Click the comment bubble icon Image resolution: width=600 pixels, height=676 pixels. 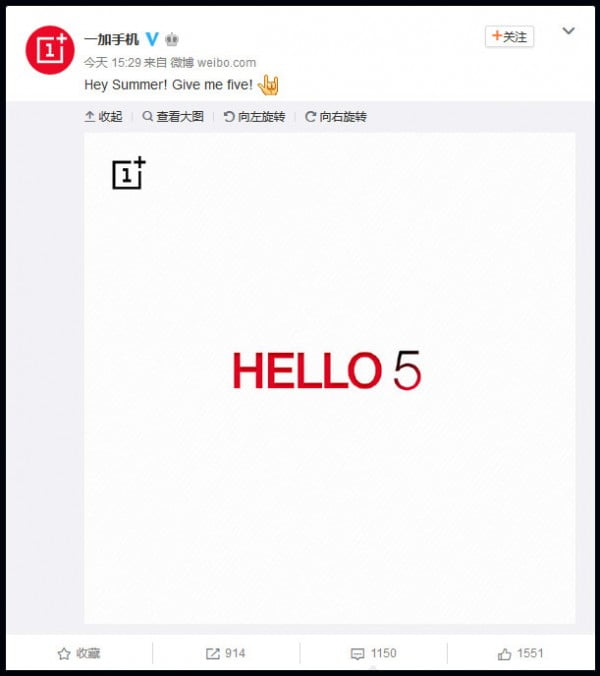[357, 654]
